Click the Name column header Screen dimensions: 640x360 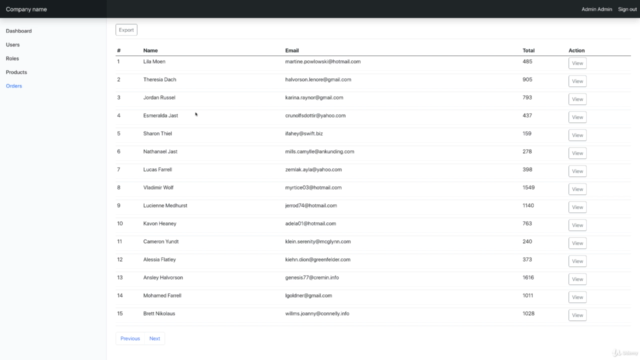[150, 51]
